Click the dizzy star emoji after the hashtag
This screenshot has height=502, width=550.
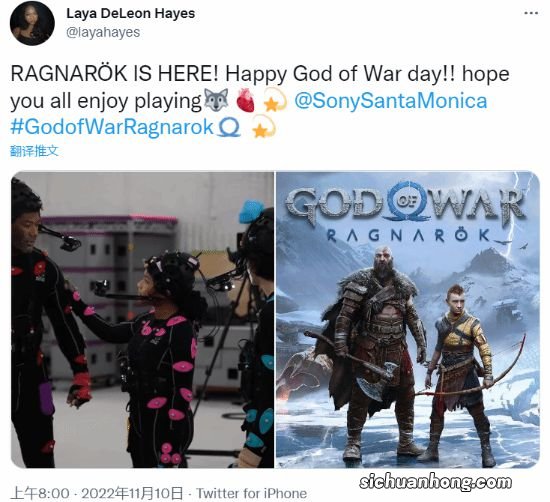(x=264, y=126)
